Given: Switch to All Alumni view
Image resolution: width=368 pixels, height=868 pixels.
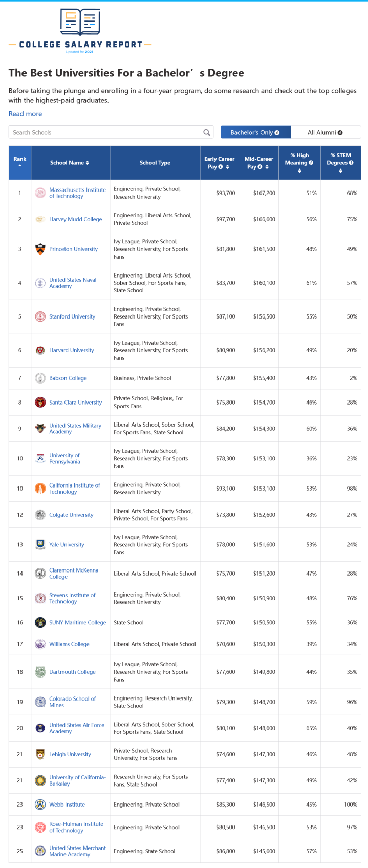Looking at the screenshot, I should click(x=326, y=132).
